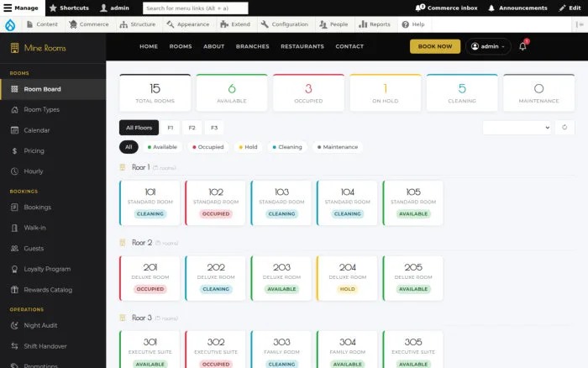Image resolution: width=588 pixels, height=368 pixels.
Task: Open the People admin menu
Action: [x=333, y=24]
